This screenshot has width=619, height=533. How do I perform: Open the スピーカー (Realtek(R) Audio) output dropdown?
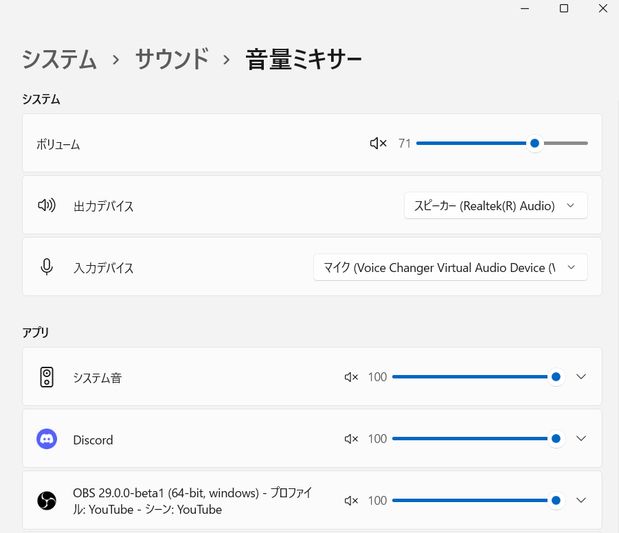coord(495,206)
